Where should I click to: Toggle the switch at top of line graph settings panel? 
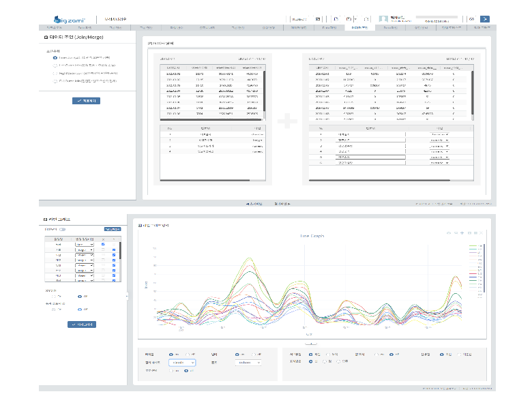coord(63,229)
